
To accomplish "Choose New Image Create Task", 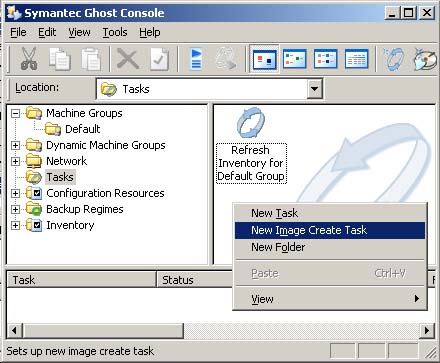I will coord(330,230).
